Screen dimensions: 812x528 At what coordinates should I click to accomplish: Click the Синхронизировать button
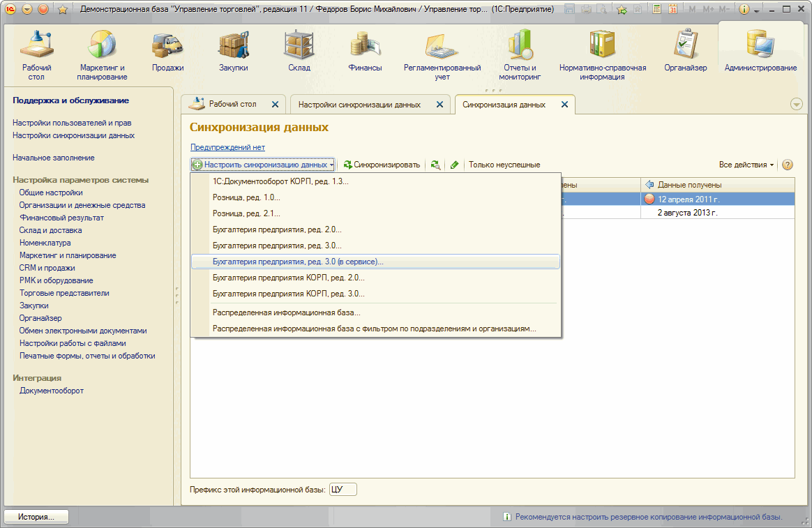tap(382, 165)
